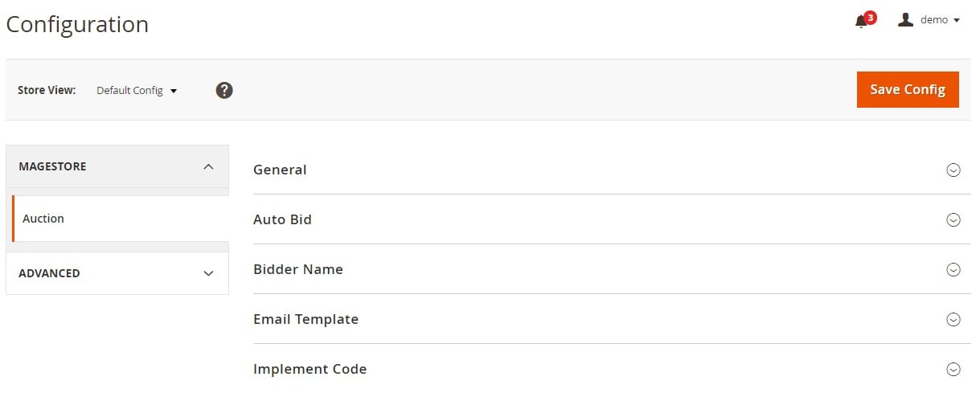The width and height of the screenshot is (980, 393).
Task: Click the Auto Bid section title
Action: tap(282, 219)
